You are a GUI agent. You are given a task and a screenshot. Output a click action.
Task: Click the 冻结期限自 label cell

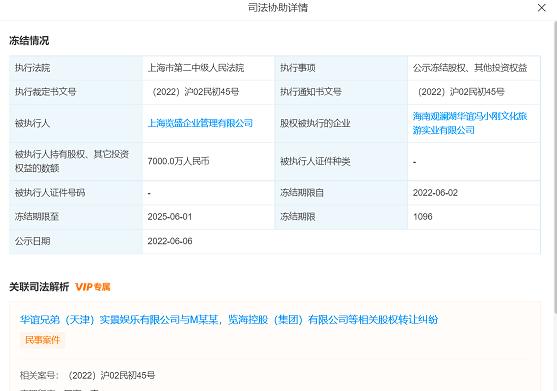pyautogui.click(x=341, y=193)
